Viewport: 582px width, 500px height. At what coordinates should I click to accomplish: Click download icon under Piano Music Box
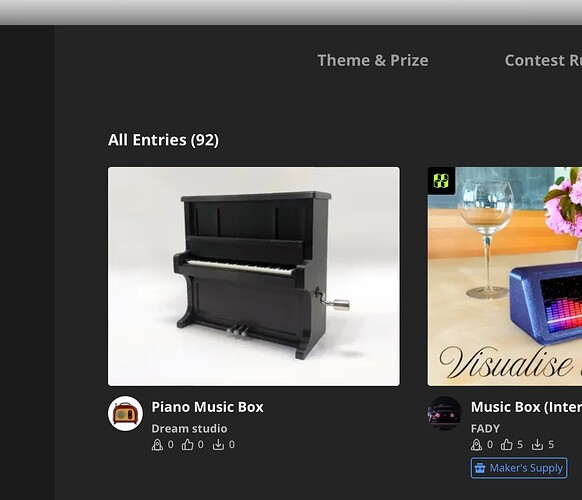tap(218, 445)
